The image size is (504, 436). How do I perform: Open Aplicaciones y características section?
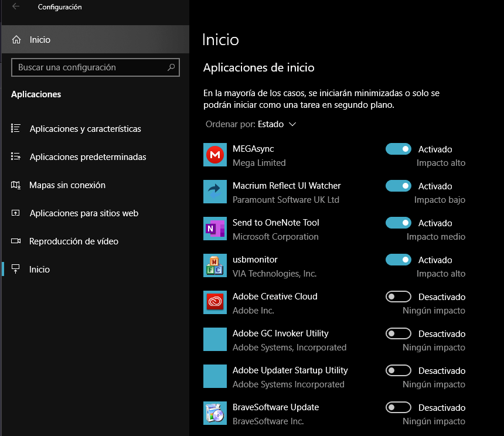click(96, 128)
